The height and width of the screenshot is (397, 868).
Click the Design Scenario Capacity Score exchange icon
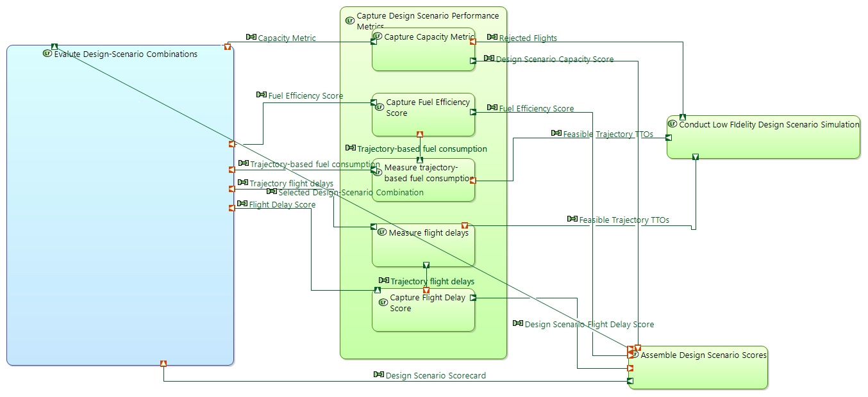(489, 59)
